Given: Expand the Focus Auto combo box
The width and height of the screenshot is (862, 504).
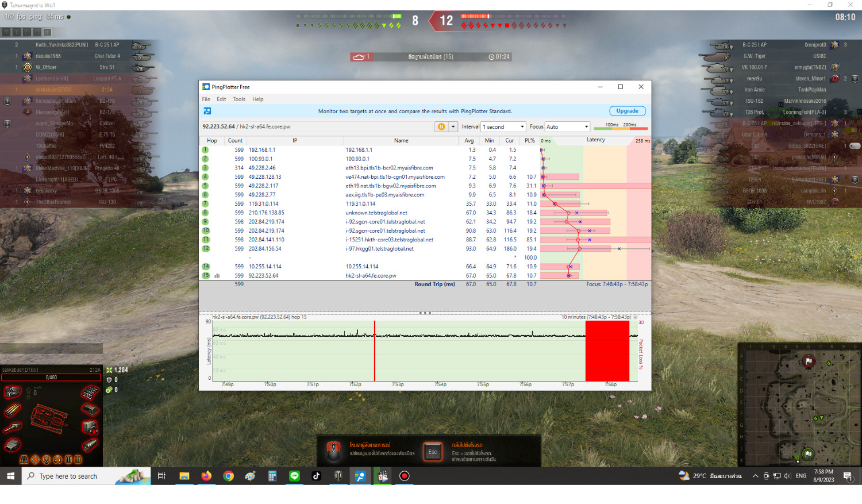Looking at the screenshot, I should click(x=568, y=126).
